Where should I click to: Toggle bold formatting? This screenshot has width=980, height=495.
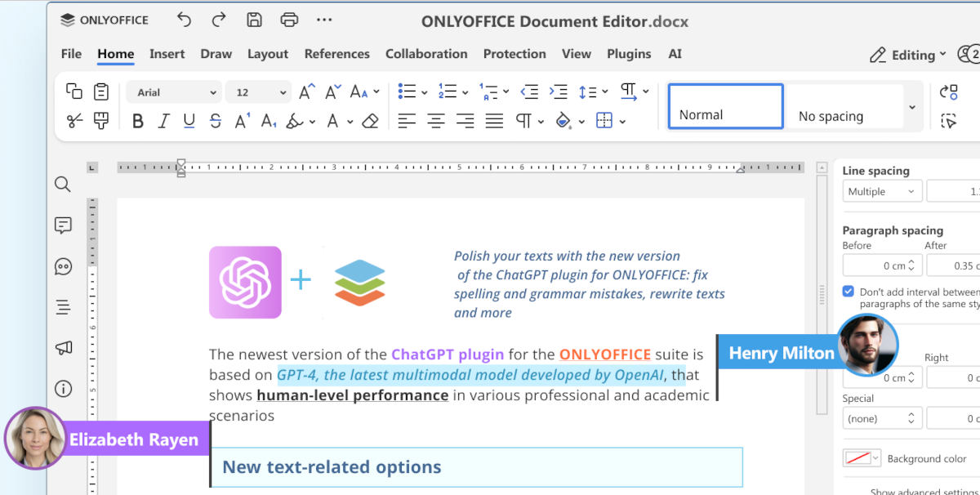(137, 120)
